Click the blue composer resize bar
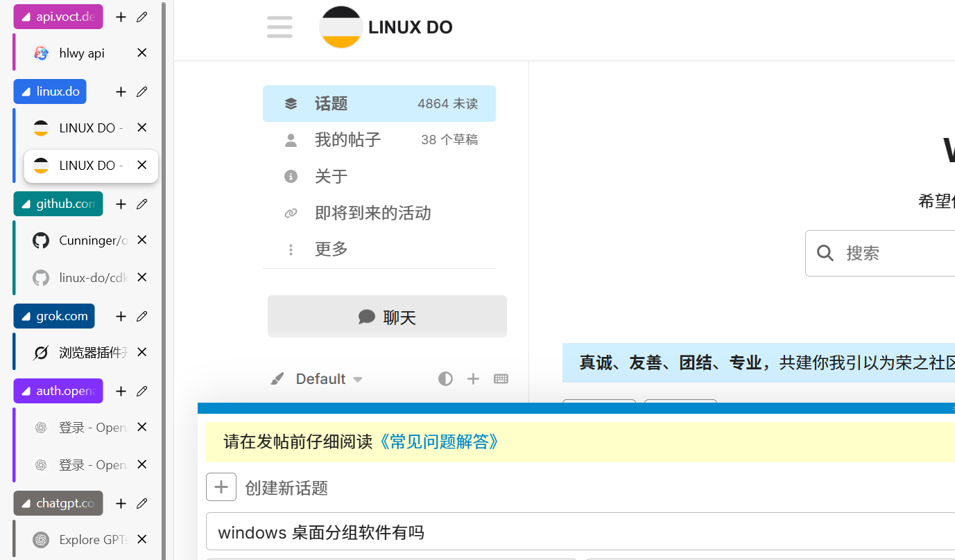The height and width of the screenshot is (560, 955). [576, 408]
